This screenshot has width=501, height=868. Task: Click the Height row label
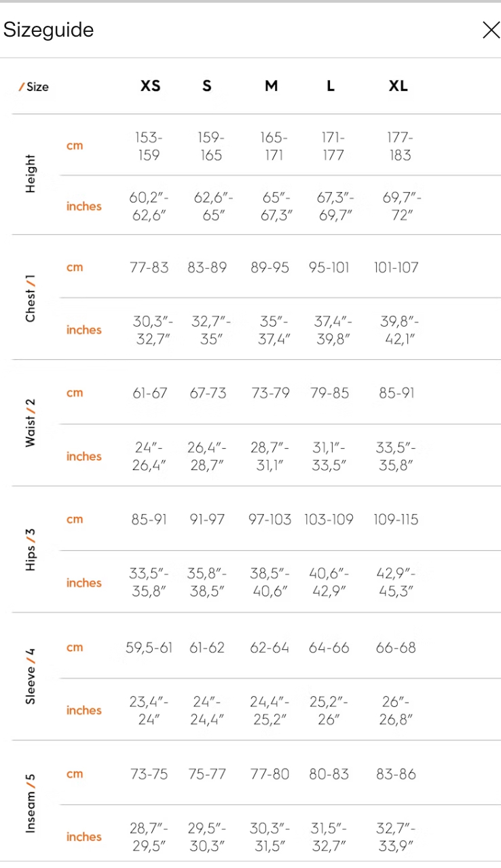coord(30,174)
